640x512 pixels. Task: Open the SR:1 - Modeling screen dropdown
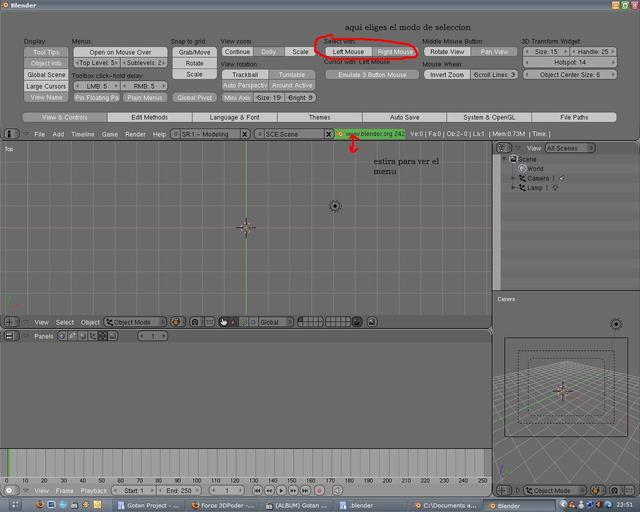pos(176,134)
